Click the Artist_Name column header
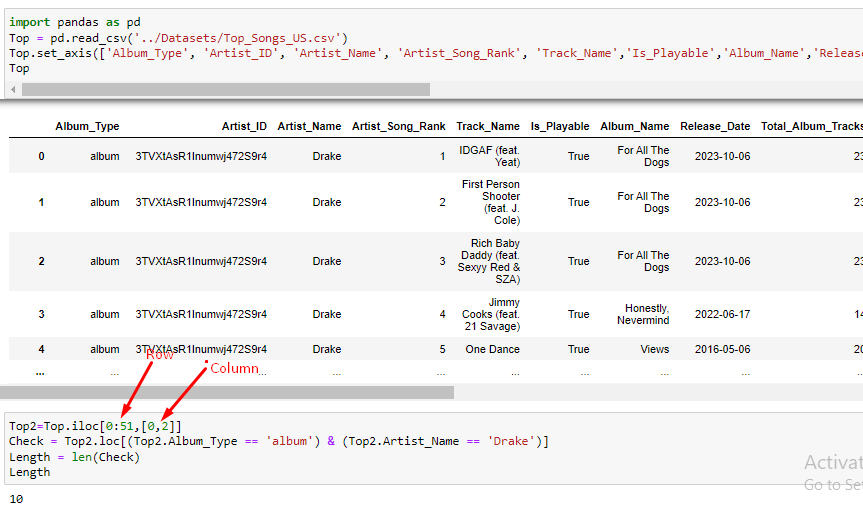This screenshot has width=863, height=515. (x=309, y=126)
